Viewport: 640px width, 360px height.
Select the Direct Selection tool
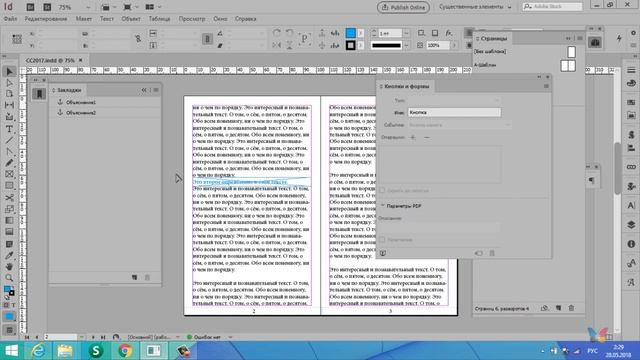(9, 83)
